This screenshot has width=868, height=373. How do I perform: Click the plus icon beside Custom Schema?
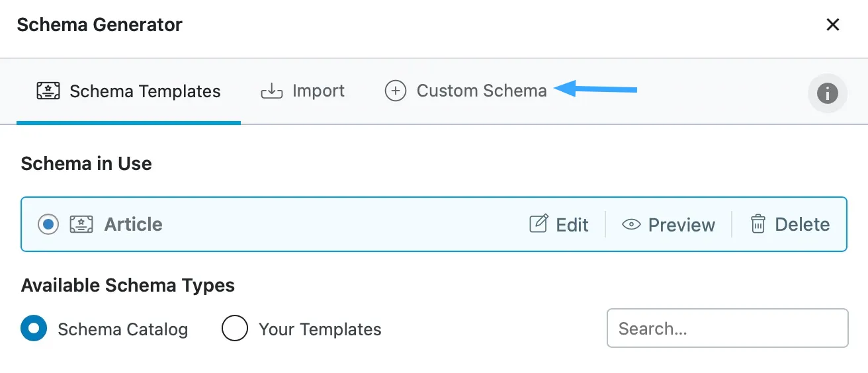click(x=395, y=91)
